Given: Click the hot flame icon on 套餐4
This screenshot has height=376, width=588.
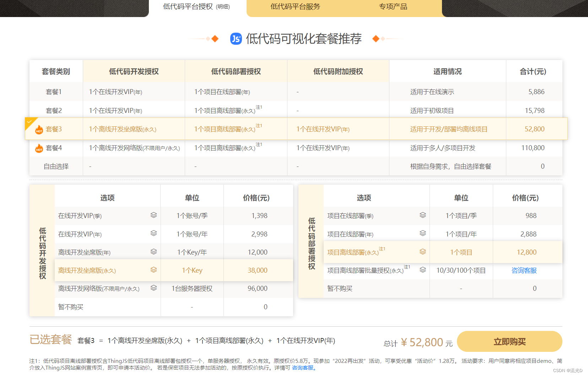Looking at the screenshot, I should coord(39,148).
